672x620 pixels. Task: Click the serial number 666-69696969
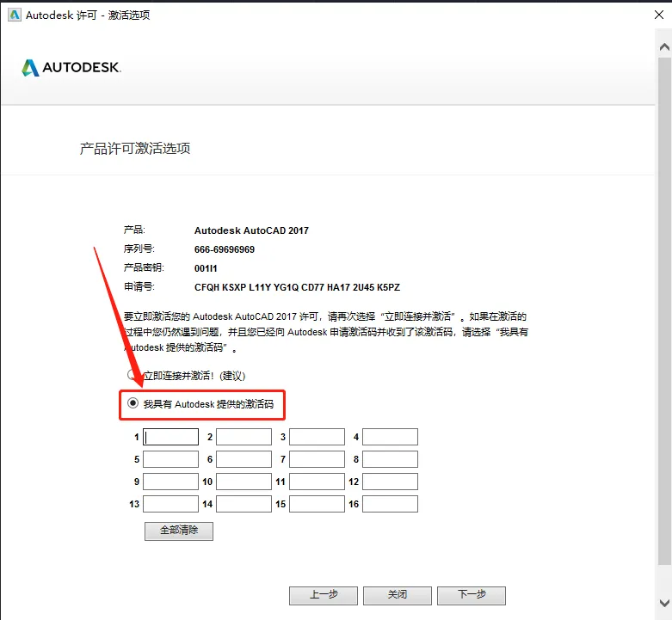tap(225, 249)
